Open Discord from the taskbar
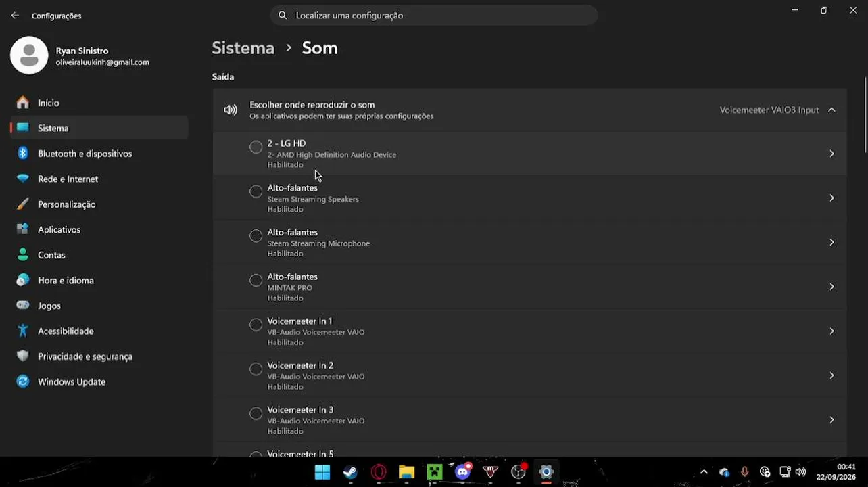 463,472
